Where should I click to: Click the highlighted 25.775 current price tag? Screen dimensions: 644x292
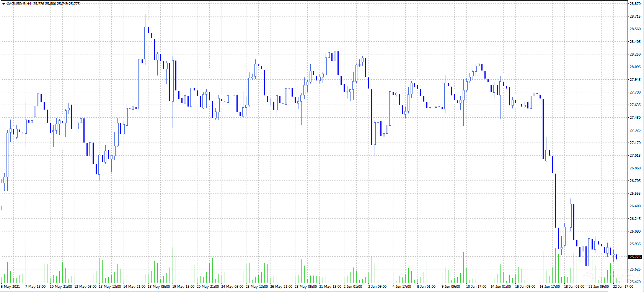coord(635,257)
